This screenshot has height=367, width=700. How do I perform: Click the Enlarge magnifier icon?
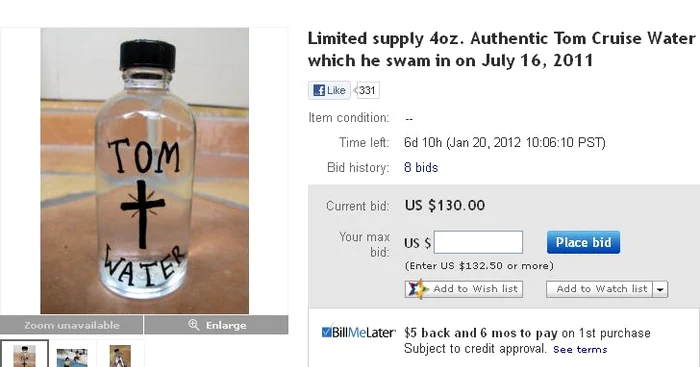pos(193,325)
